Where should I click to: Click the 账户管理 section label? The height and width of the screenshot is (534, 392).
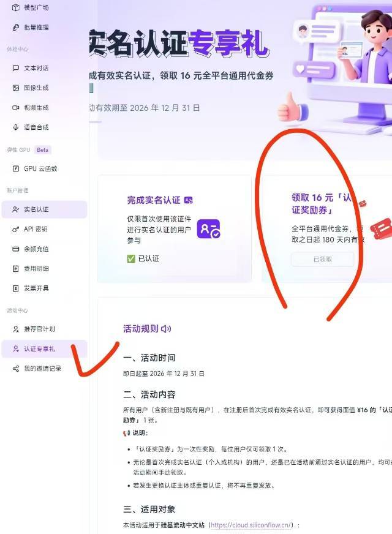click(x=17, y=190)
